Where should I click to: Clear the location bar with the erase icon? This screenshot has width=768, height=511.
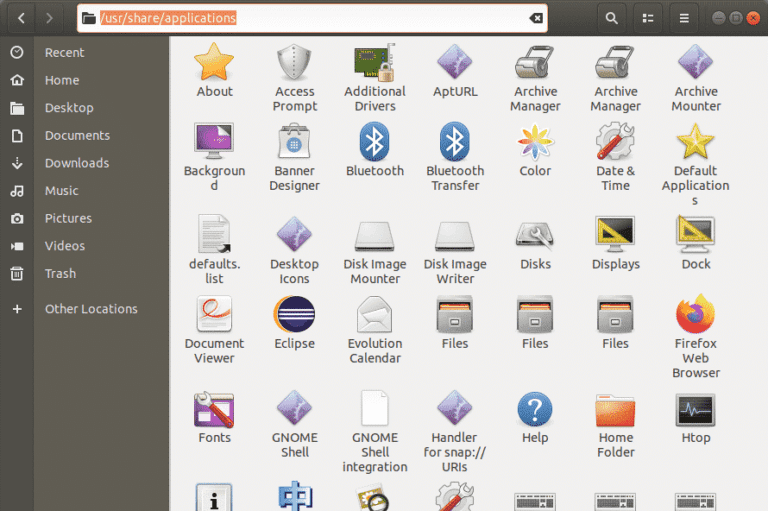536,18
